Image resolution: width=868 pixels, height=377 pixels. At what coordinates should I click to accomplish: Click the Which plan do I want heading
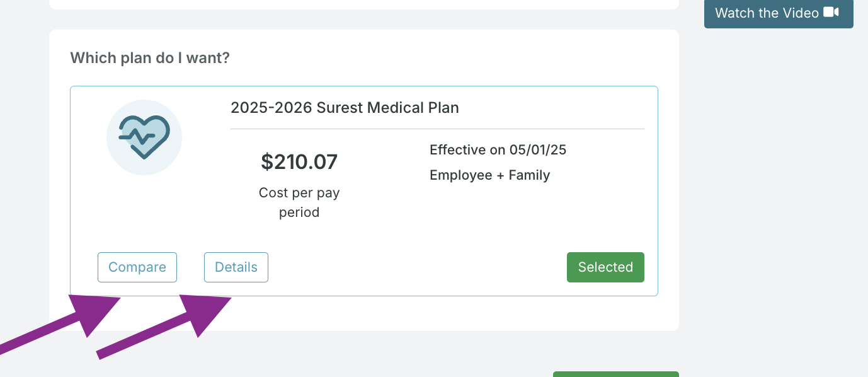(x=150, y=58)
